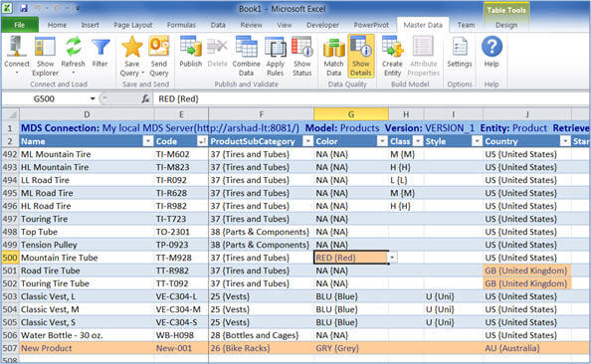Switch to the Developer tab

click(x=322, y=25)
